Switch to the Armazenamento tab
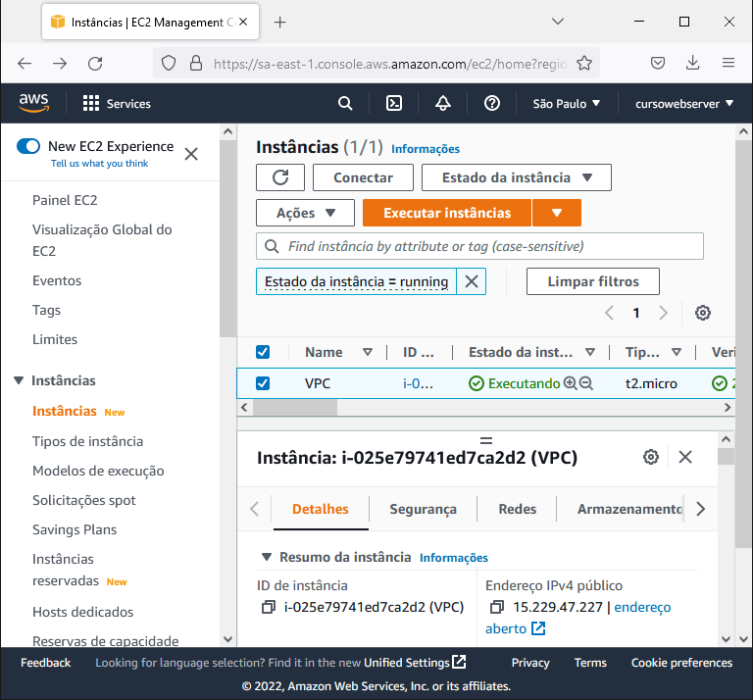Screen dimensions: 753x700 click(629, 509)
